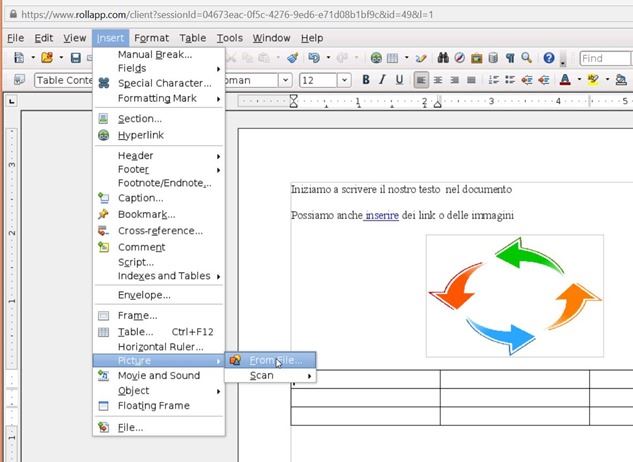The height and width of the screenshot is (462, 633).
Task: Toggle Underline formatting button
Action: [x=399, y=80]
